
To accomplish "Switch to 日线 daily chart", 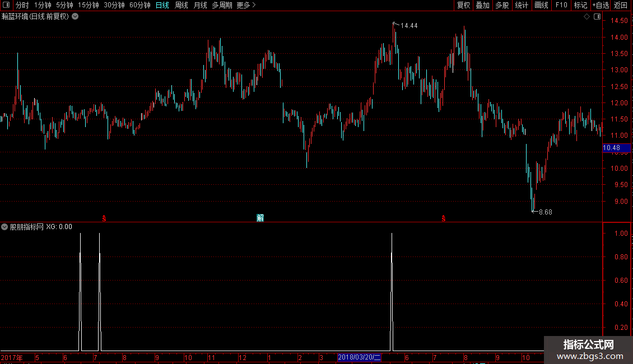I will pos(162,5).
